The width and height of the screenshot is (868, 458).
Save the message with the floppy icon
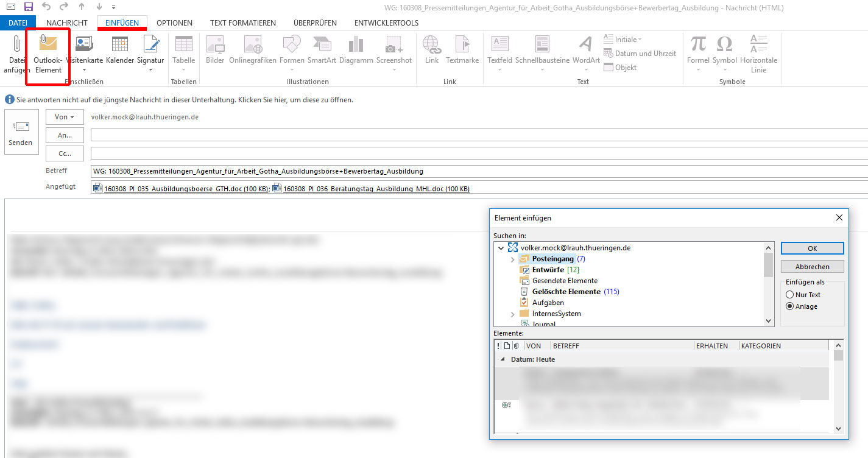[x=28, y=7]
